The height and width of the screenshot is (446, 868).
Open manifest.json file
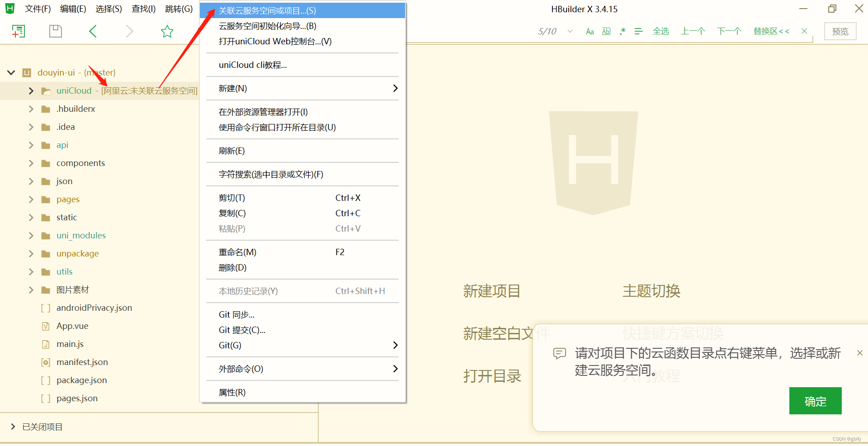pyautogui.click(x=82, y=362)
